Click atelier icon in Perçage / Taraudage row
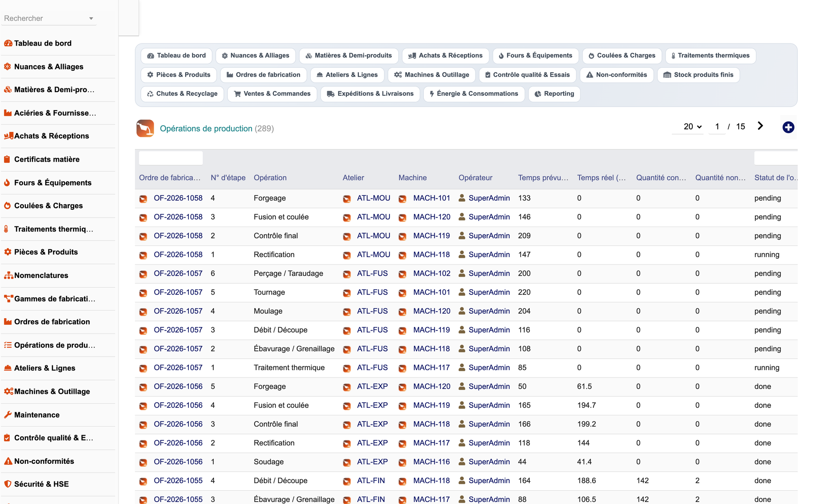 [x=347, y=274]
